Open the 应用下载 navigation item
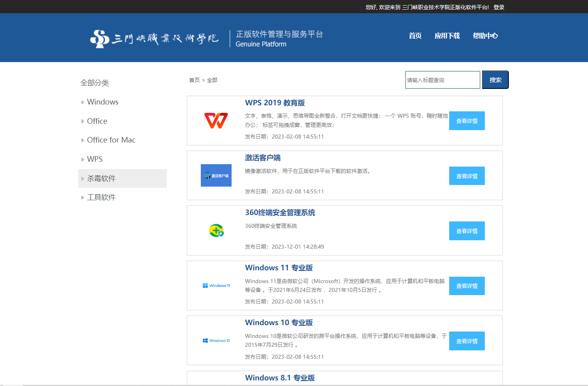This screenshot has height=386, width=588. (x=447, y=36)
